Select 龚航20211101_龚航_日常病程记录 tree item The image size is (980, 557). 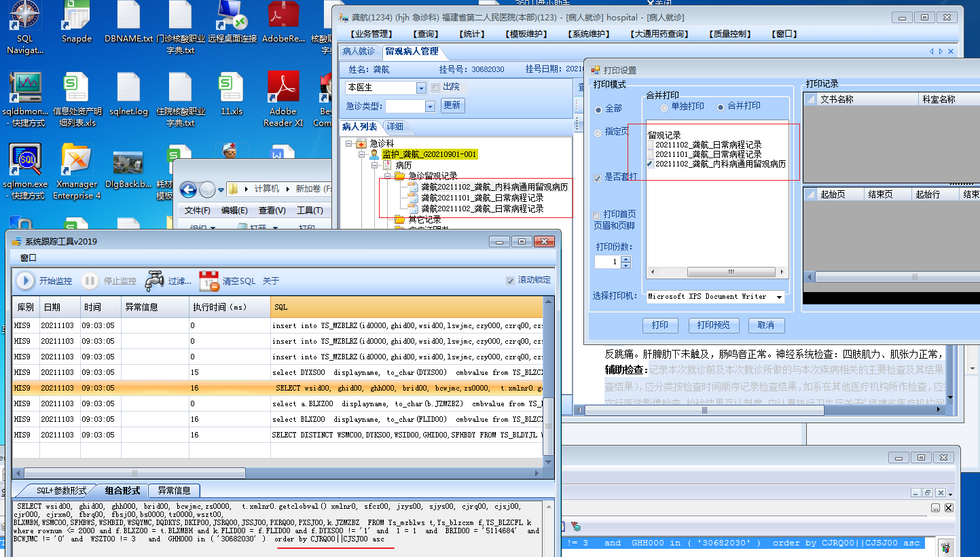[482, 198]
